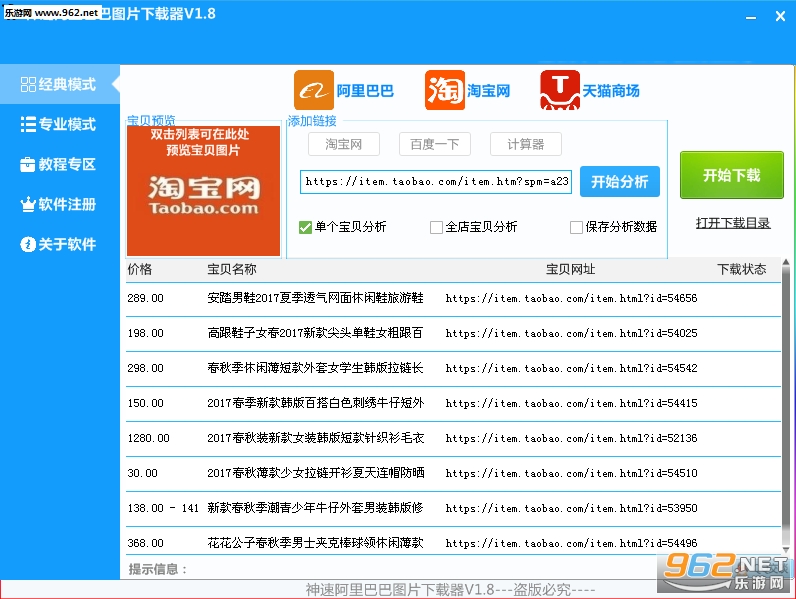This screenshot has width=796, height=599.
Task: Click the 价格 column header
Action: click(x=140, y=269)
